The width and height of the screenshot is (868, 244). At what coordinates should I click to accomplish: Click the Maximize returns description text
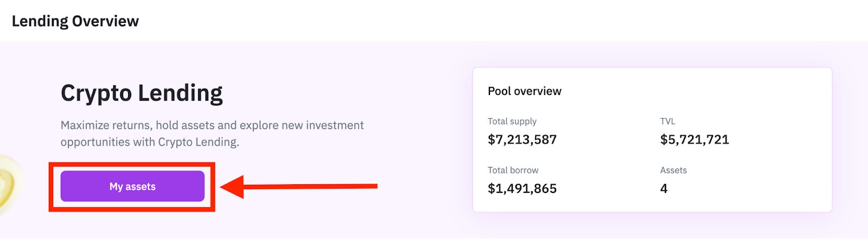(x=212, y=126)
